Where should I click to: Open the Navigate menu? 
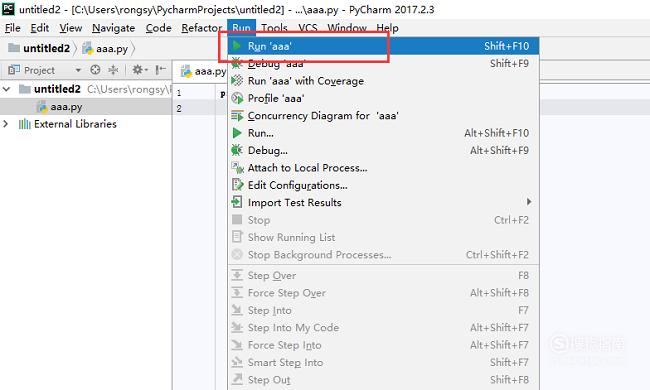113,28
